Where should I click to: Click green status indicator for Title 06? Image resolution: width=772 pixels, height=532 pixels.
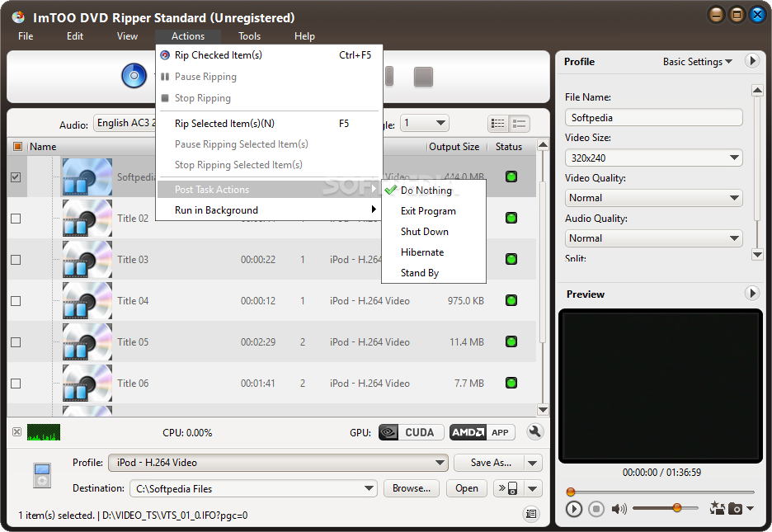(x=511, y=383)
